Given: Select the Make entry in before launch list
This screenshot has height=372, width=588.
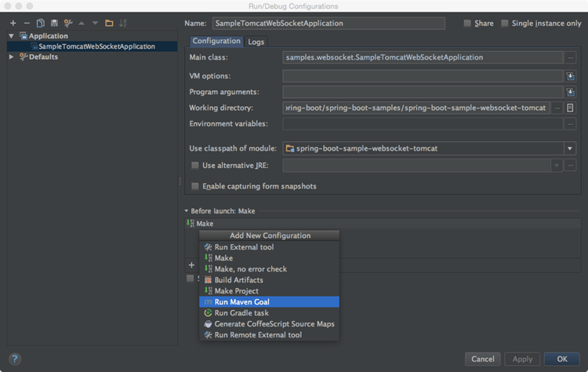Looking at the screenshot, I should pos(383,224).
